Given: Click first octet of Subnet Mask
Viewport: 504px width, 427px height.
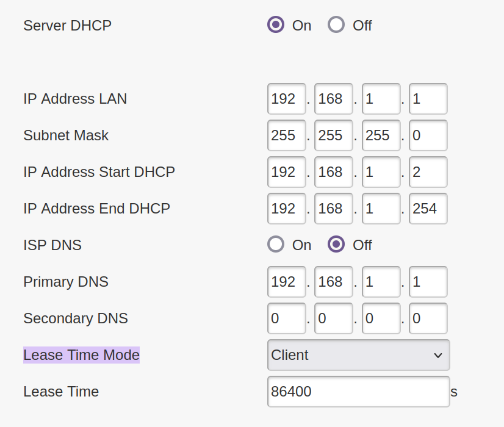Looking at the screenshot, I should point(286,135).
